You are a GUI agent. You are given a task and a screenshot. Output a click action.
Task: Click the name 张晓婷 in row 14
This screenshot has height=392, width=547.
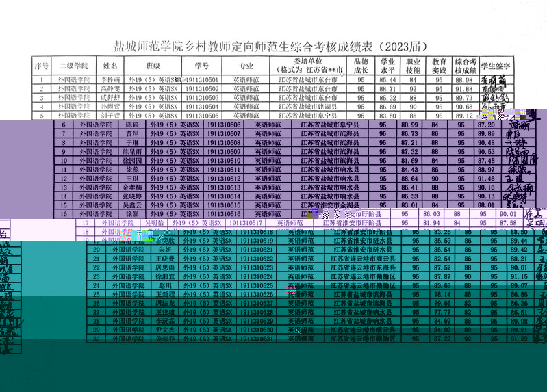(132, 196)
